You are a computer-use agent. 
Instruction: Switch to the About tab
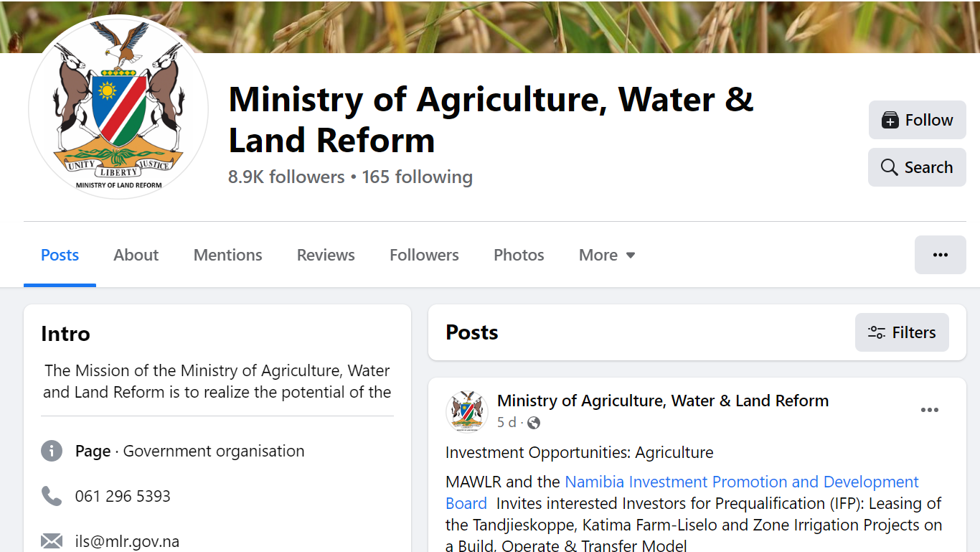[x=136, y=255]
